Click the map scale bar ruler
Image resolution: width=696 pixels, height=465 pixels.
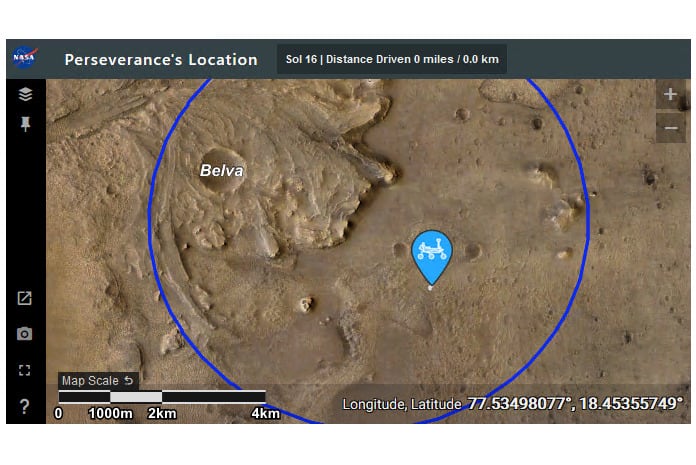point(162,397)
